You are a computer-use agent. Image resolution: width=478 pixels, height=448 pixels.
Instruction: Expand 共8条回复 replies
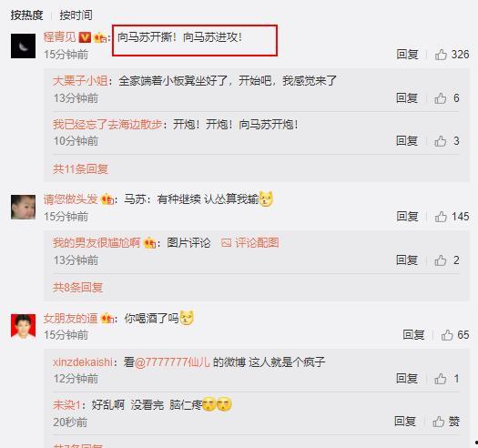point(77,287)
